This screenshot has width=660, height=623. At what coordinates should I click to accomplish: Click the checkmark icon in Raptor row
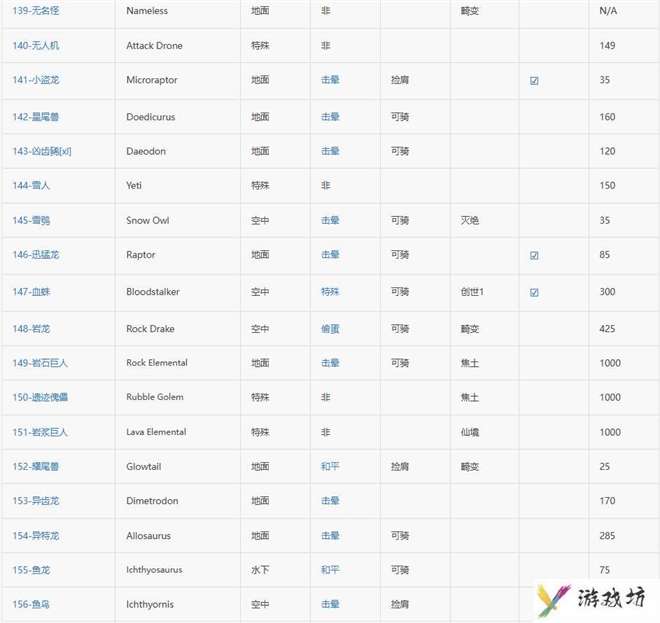pos(534,255)
